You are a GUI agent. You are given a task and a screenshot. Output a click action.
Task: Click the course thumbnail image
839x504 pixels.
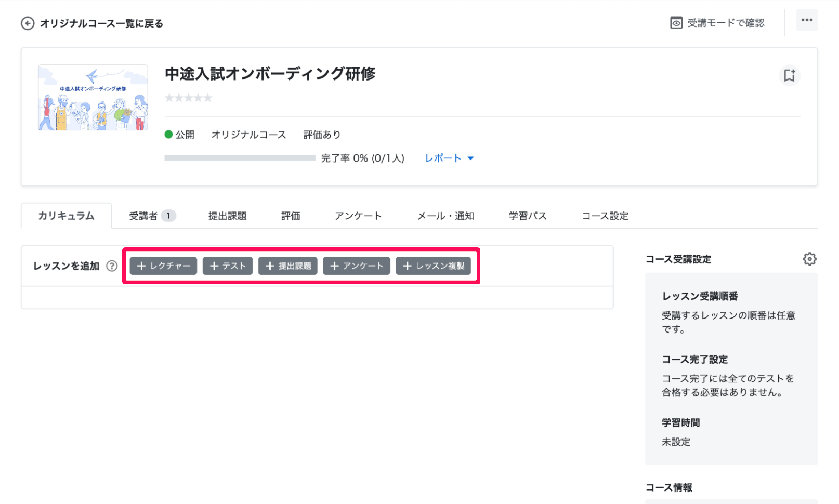[x=93, y=98]
